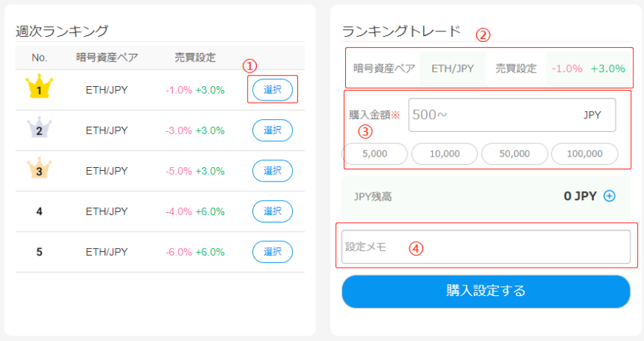This screenshot has width=644, height=341.
Task: Click the silver crown rank 2 icon
Action: tap(40, 127)
